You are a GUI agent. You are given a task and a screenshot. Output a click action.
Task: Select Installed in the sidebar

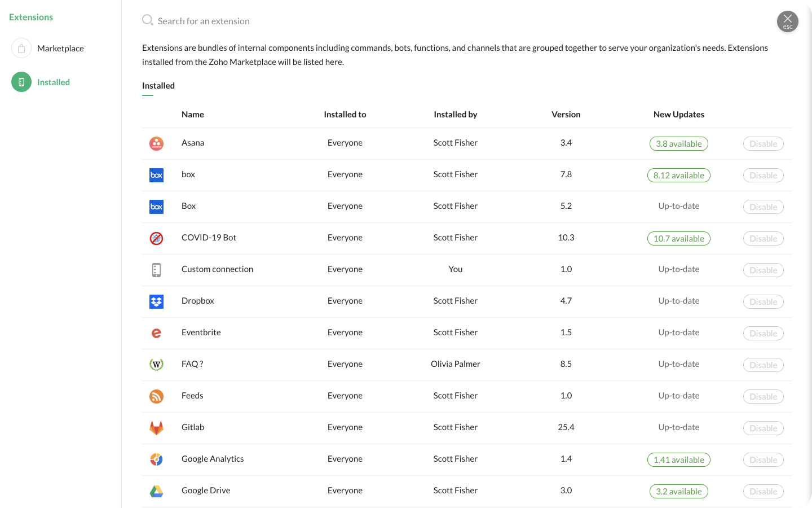53,82
